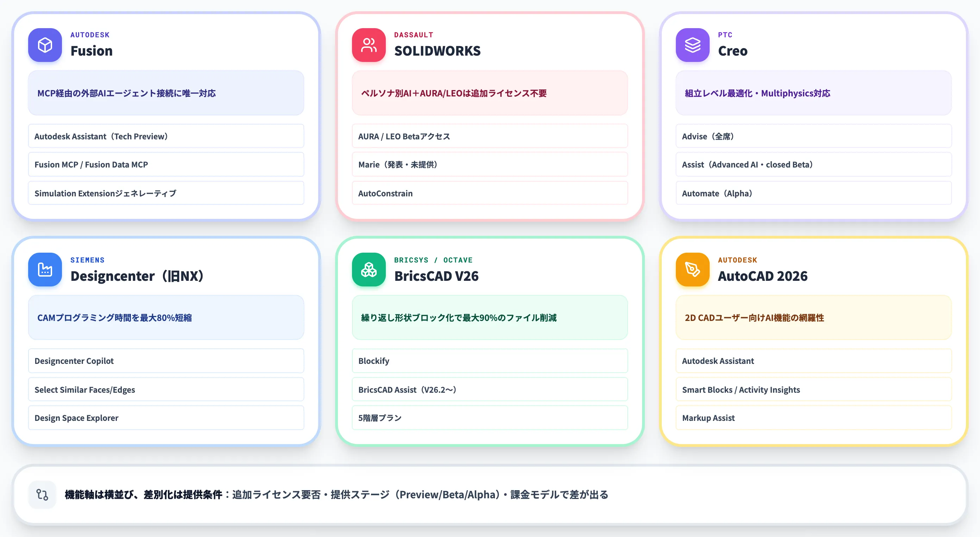980x537 pixels.
Task: Click the Designcenter Copilot row
Action: click(x=166, y=361)
